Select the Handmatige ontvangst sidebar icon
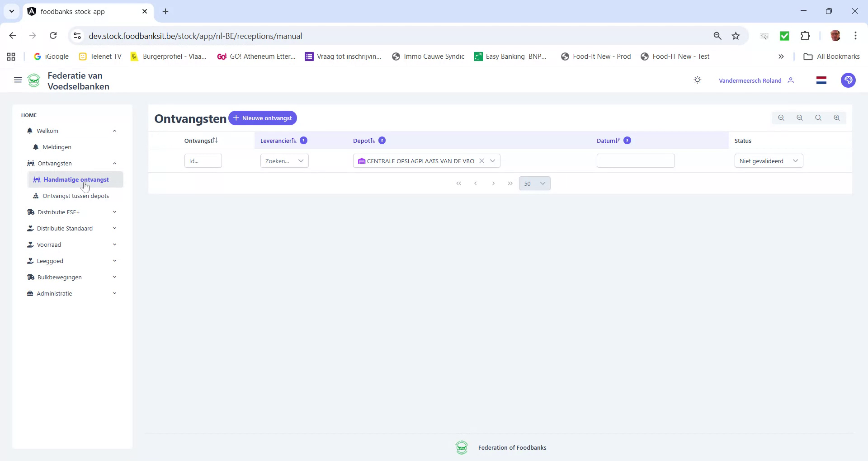 [x=37, y=179]
